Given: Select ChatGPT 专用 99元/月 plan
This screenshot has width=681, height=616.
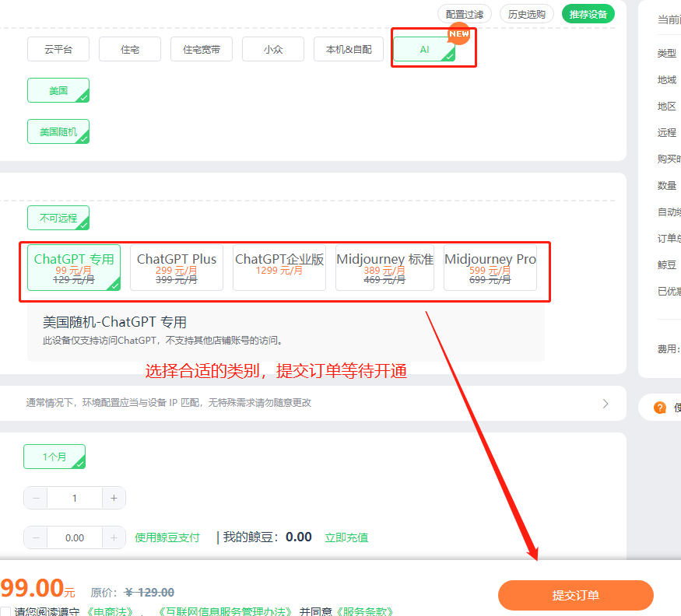Looking at the screenshot, I should [x=74, y=268].
